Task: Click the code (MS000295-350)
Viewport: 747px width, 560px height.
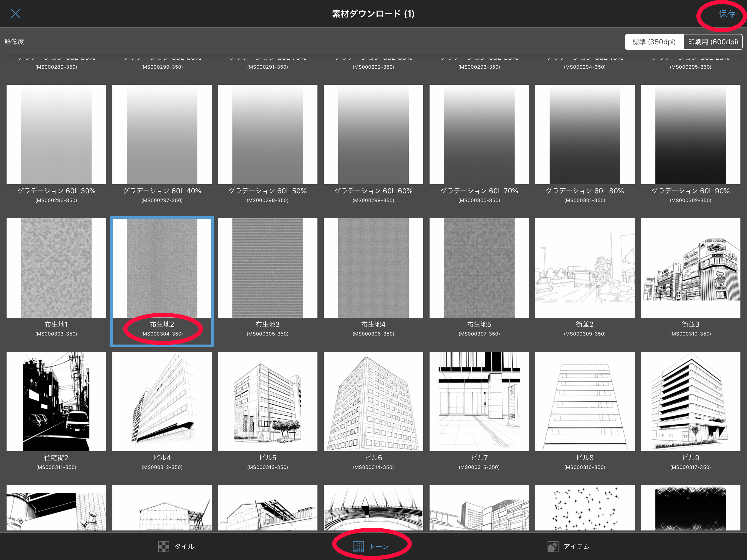Action: (x=690, y=67)
